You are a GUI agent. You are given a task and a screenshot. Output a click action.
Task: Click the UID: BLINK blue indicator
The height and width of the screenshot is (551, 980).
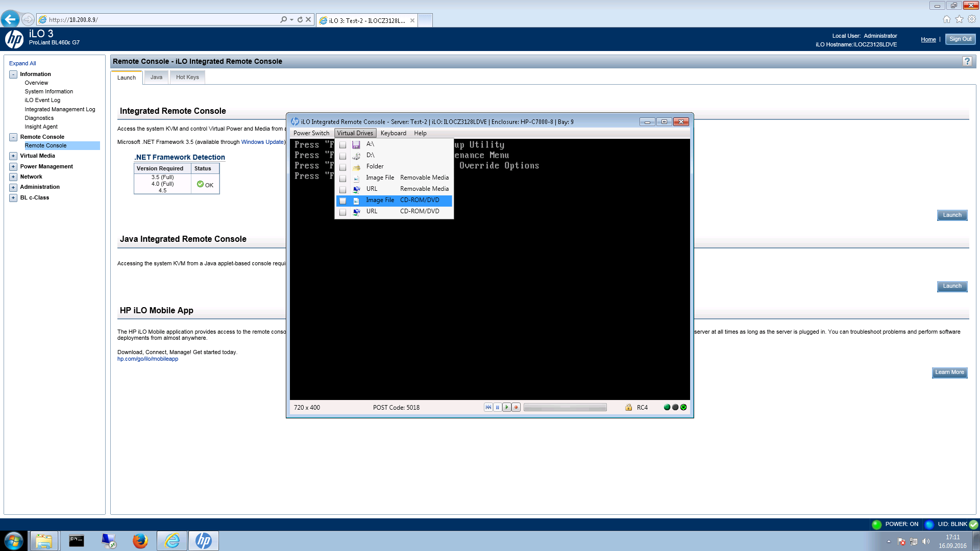(x=929, y=524)
